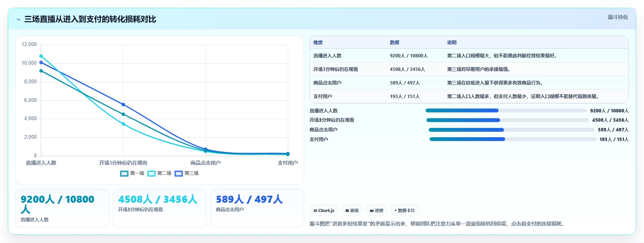644x243 pixels.
Task: Click the 第一场 data point at 直播进入人数
Action: [41, 71]
